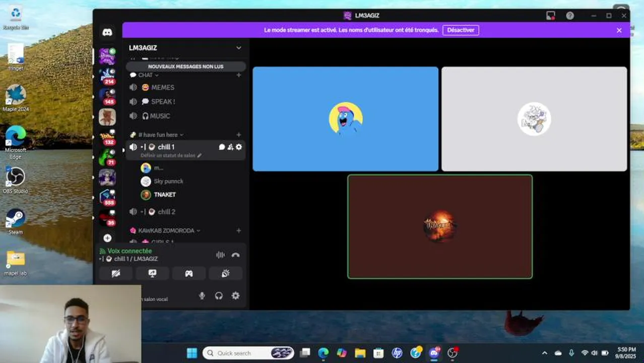Open the server with the 132 badge
Image resolution: width=644 pixels, height=363 pixels.
click(x=107, y=137)
